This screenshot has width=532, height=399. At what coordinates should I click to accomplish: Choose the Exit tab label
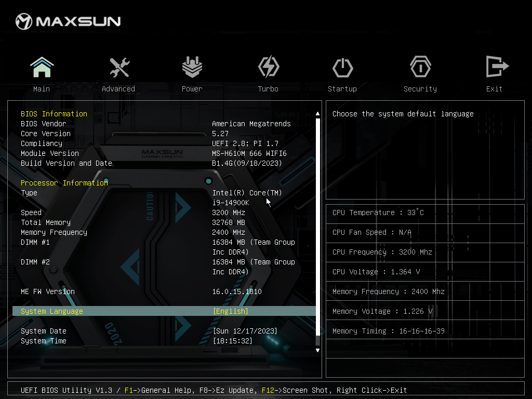[x=494, y=89]
